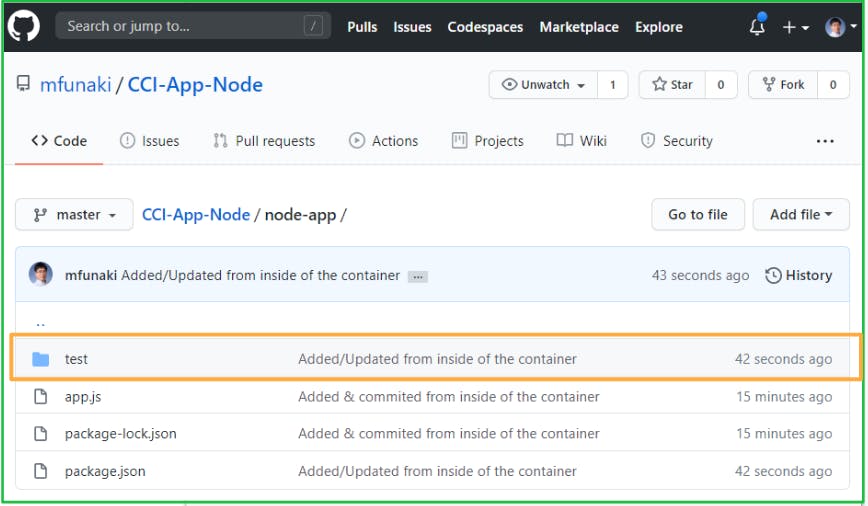
Task: Open the master branch dropdown
Action: tap(75, 215)
